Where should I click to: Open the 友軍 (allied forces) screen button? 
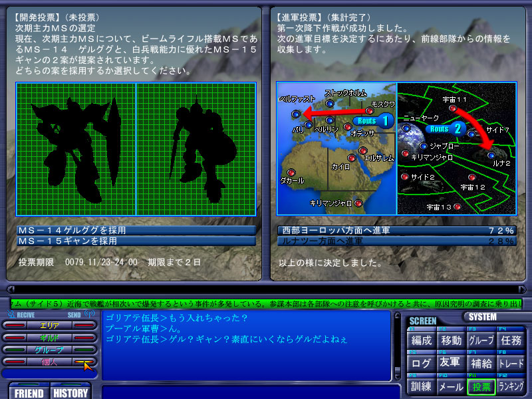point(451,363)
